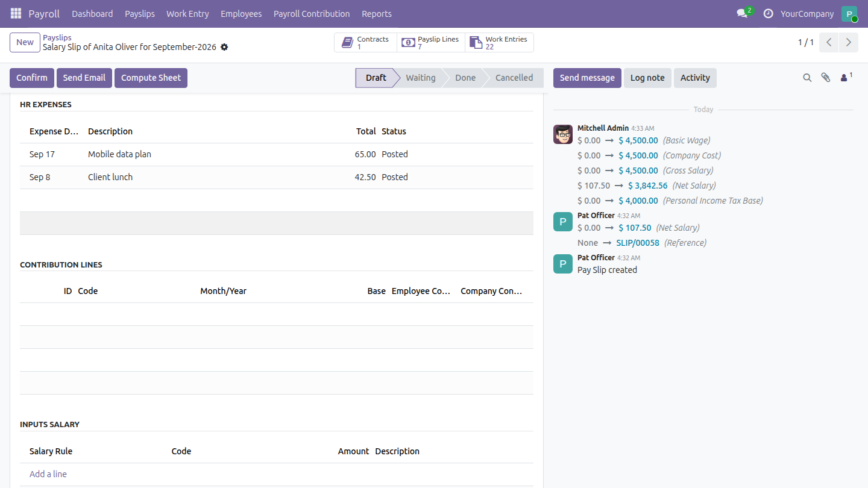Click the gear icon beside payslip title
Viewport: 868px width, 488px height.
(x=224, y=47)
